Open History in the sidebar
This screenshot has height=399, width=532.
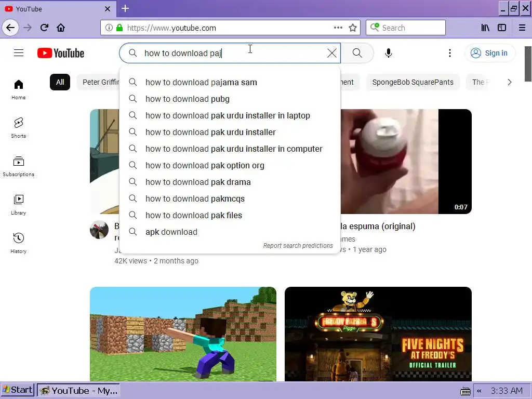click(19, 243)
